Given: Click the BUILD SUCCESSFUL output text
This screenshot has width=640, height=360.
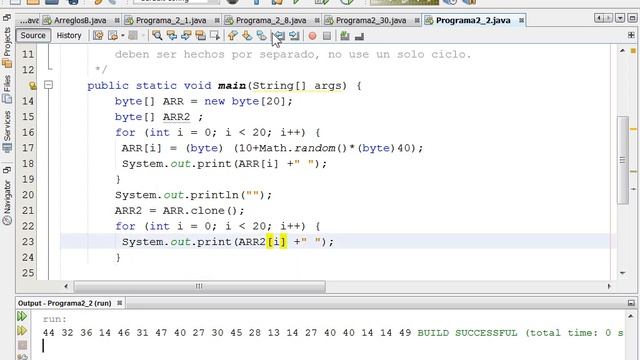Looking at the screenshot, I should (467, 333).
